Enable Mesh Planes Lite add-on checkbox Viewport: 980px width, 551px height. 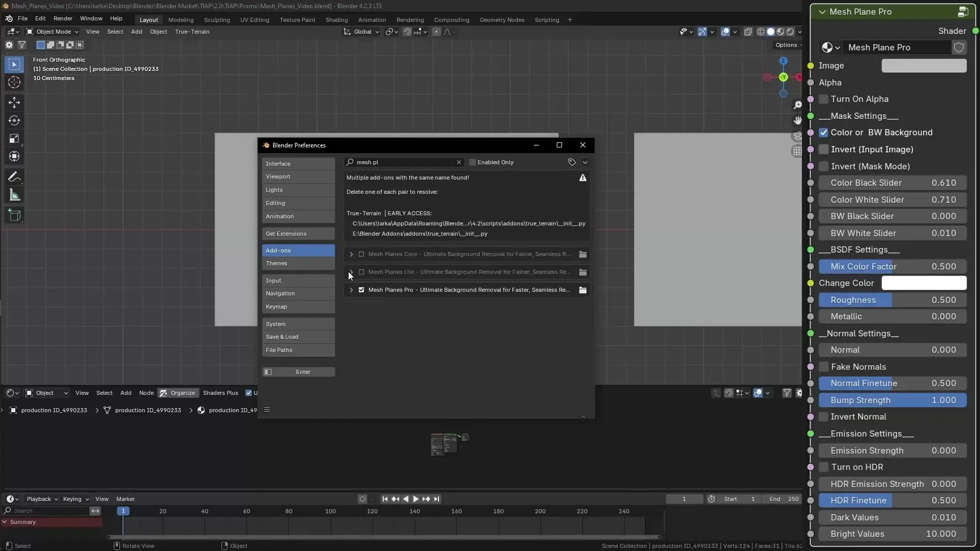[361, 272]
